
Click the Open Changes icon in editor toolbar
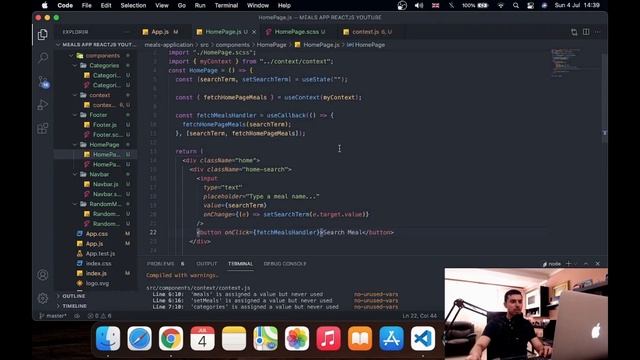click(x=574, y=32)
